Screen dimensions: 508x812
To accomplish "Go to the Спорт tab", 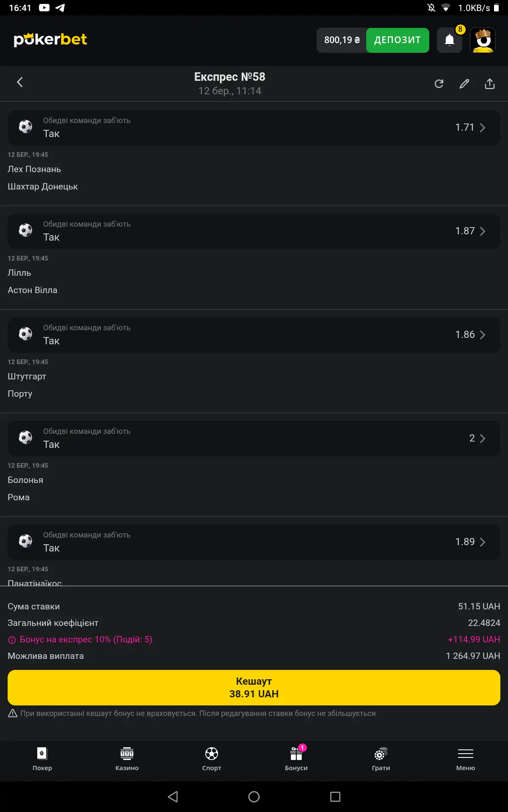I will 212,759.
